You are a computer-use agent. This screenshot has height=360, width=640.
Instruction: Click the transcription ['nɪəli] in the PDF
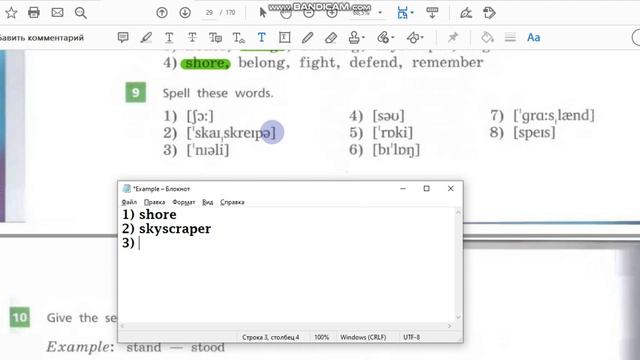pos(208,150)
